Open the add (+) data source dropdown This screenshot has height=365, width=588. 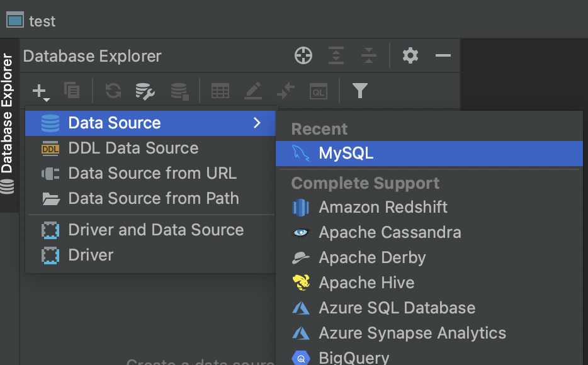coord(40,91)
